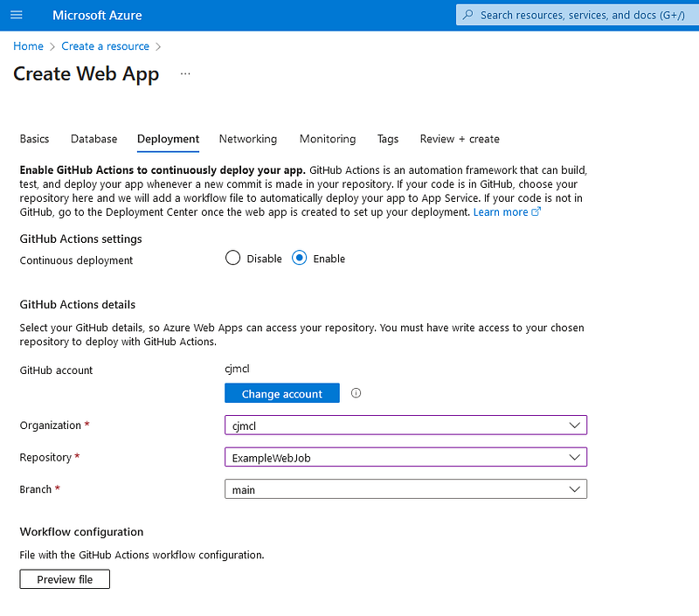Open the Monitoring tab
Screen dimensions: 699x616
[x=328, y=139]
